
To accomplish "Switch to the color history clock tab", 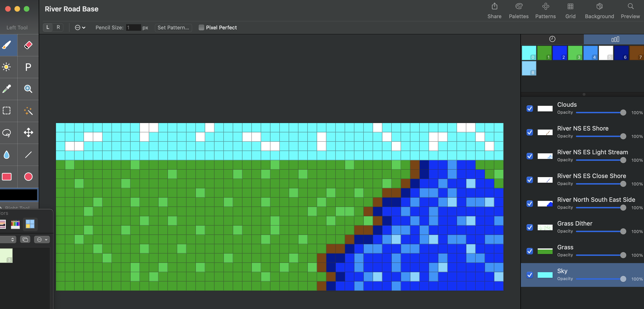I will [552, 39].
